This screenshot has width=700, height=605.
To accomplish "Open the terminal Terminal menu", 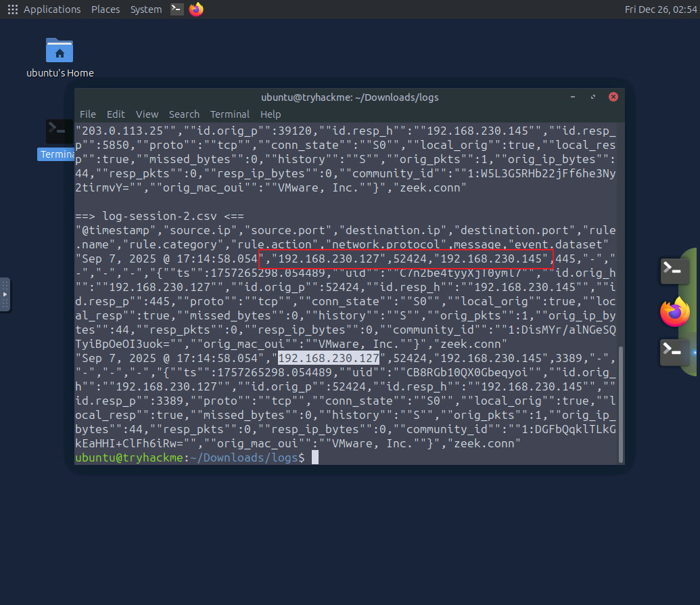I will point(229,114).
